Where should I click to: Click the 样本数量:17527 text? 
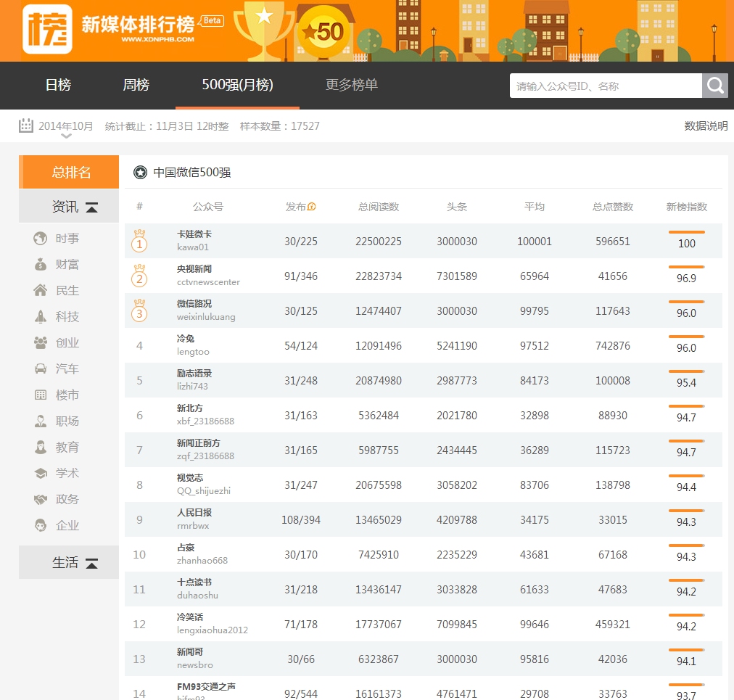pyautogui.click(x=279, y=126)
